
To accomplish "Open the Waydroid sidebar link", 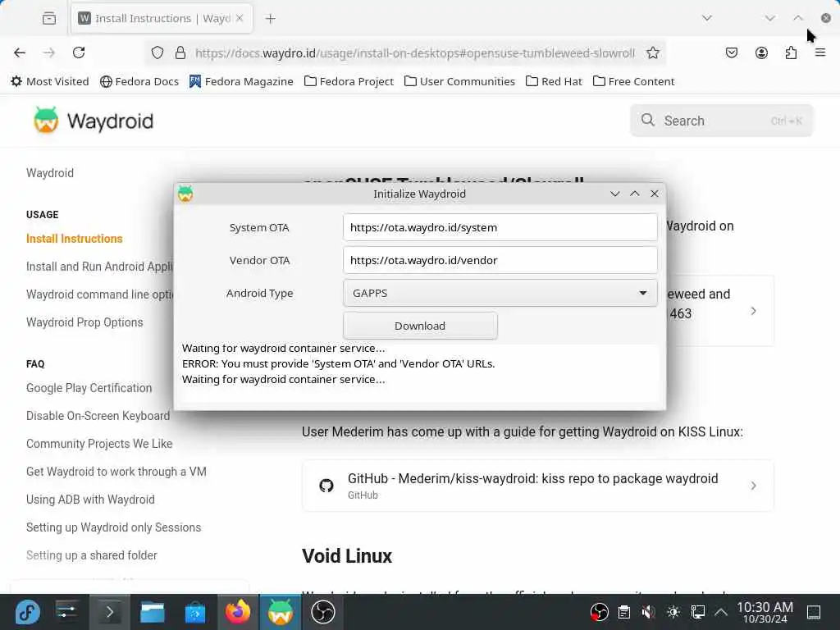I will point(50,173).
